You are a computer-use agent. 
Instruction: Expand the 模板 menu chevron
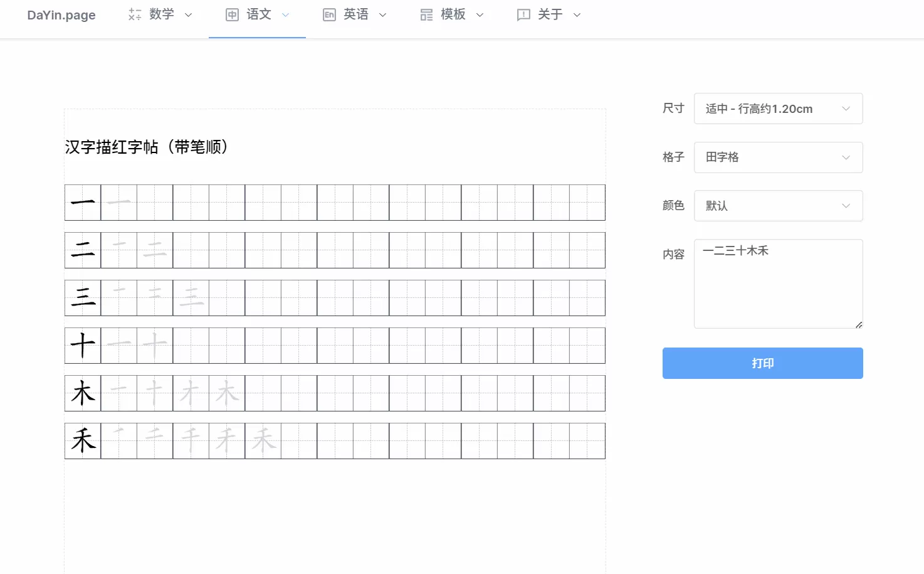[x=480, y=14]
